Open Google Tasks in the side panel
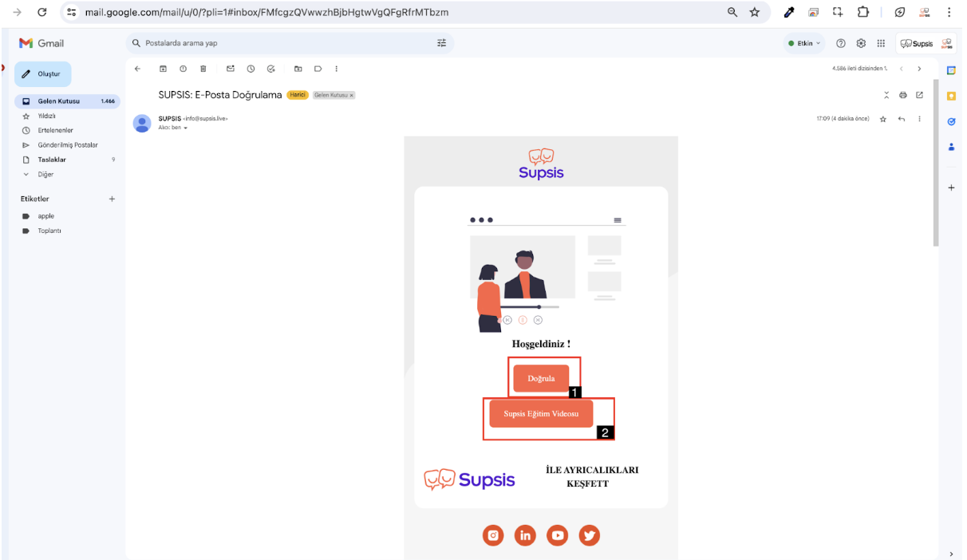The image size is (967, 560). pyautogui.click(x=951, y=121)
